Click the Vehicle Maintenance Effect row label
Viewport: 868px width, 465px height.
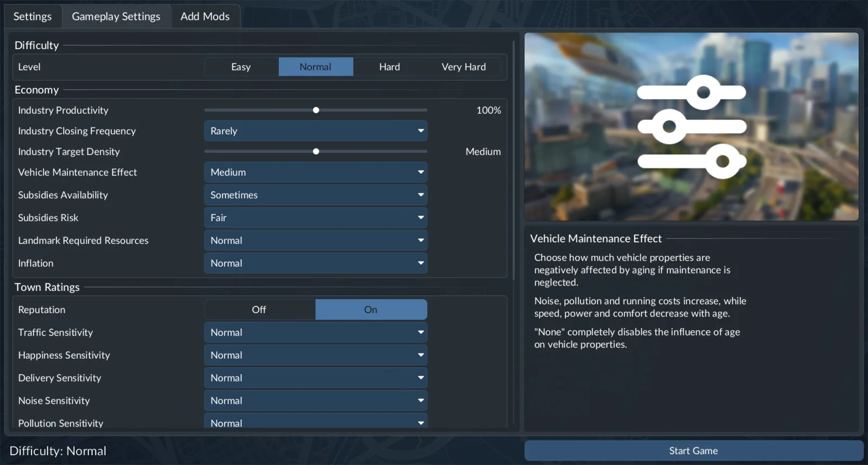[78, 172]
